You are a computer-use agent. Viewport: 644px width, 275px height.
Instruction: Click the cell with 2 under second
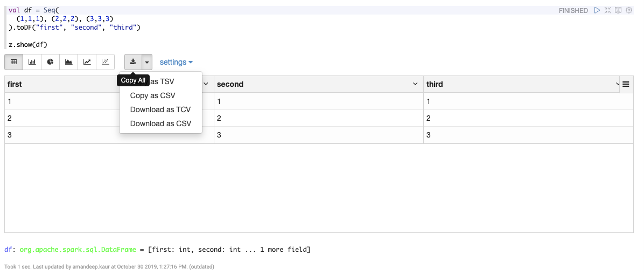click(x=319, y=118)
